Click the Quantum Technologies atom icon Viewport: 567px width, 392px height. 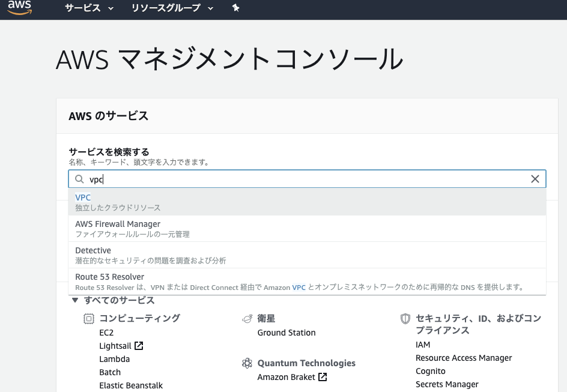click(246, 363)
